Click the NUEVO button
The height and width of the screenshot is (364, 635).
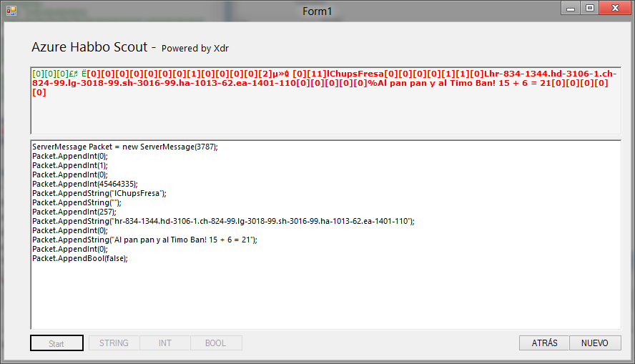(x=595, y=343)
